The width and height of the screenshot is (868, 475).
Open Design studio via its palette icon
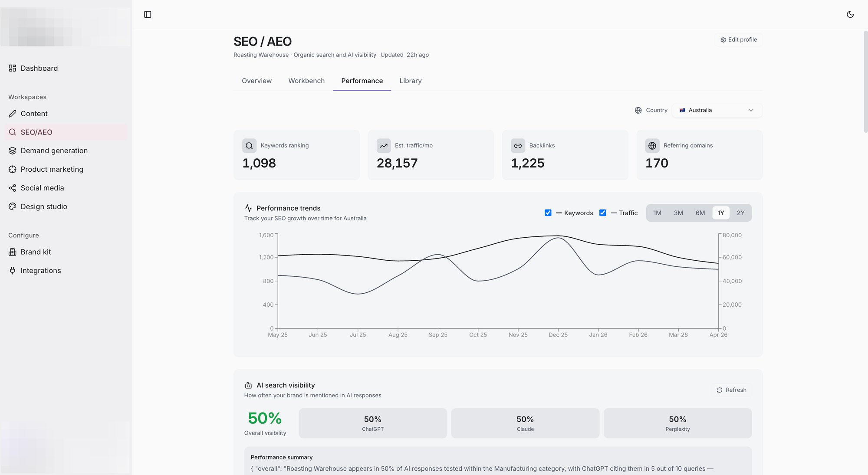coord(13,206)
